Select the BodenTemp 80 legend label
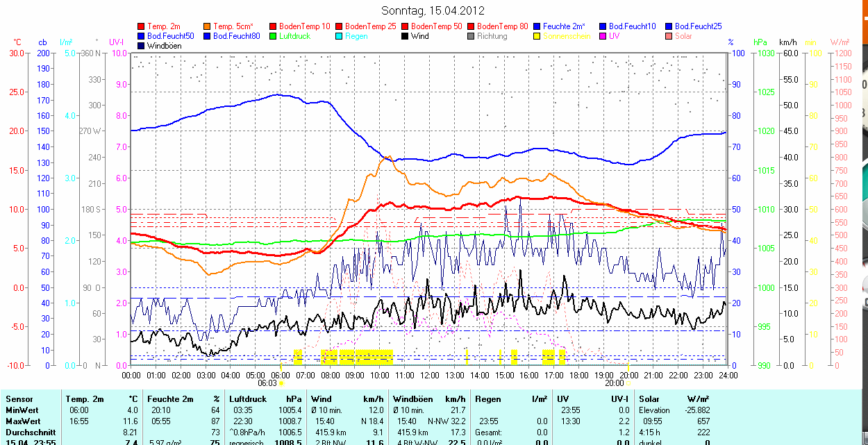Image resolution: width=868 pixels, height=445 pixels. (x=503, y=26)
